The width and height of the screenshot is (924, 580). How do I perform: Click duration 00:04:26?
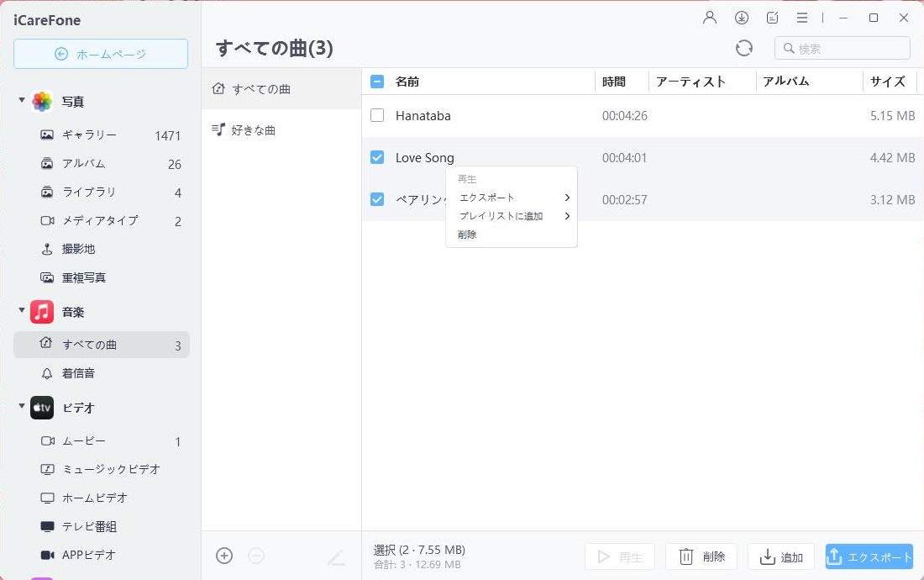[625, 115]
